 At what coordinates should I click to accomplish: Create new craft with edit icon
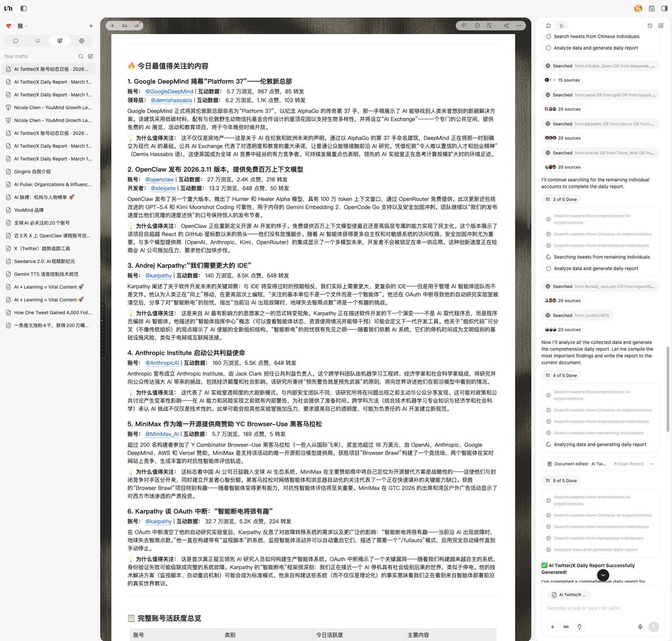point(90,57)
